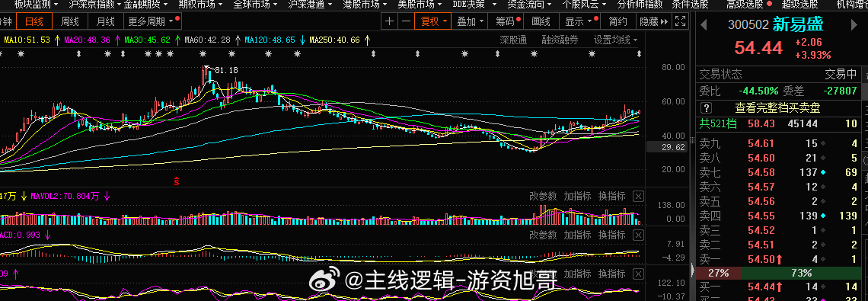Image resolution: width=868 pixels, height=301 pixels.
Task: Click 查看完整档买卖盘 link
Action: [777, 108]
